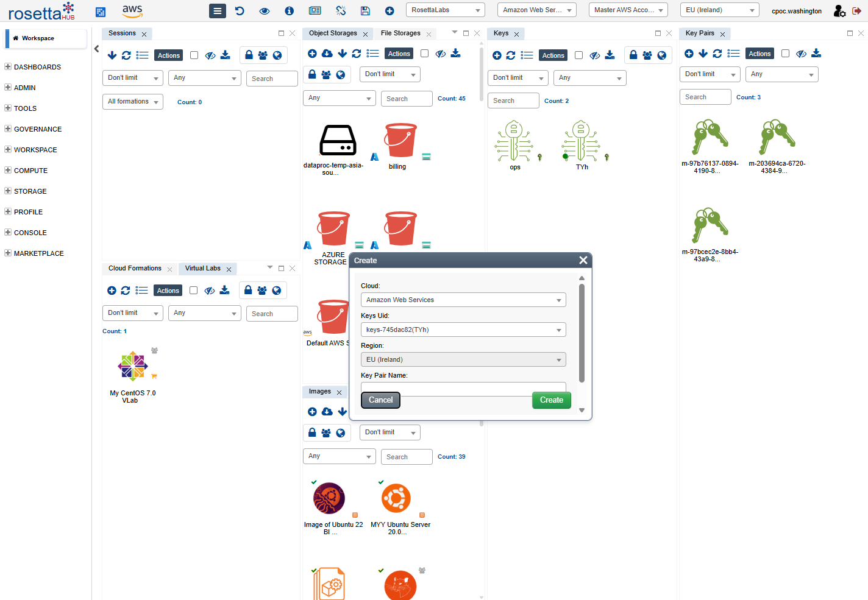Expand the COMPUTE sidebar section
This screenshot has width=868, height=600.
coord(30,171)
